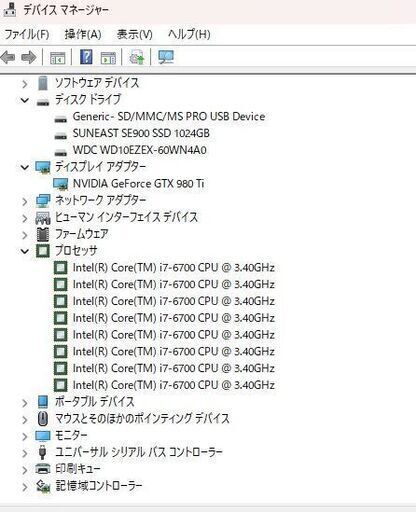Screen dimensions: 416x512
Task: Select the プロセッサ label
Action: click(x=76, y=251)
